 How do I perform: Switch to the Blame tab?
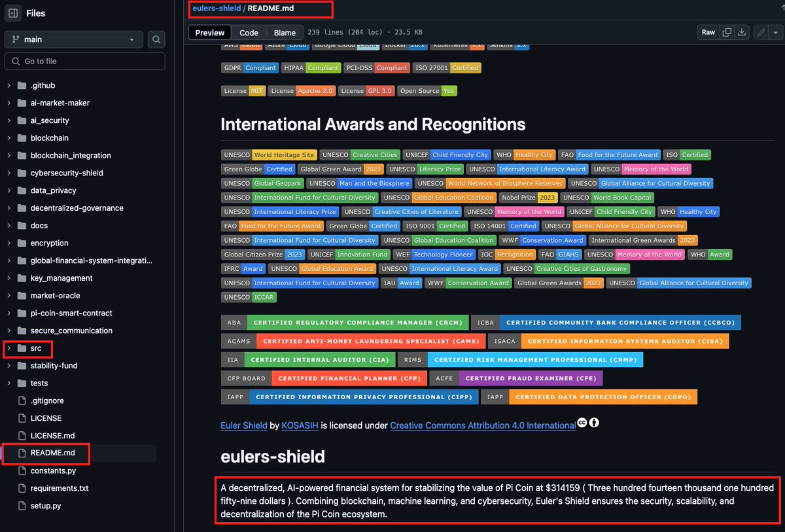[x=285, y=33]
